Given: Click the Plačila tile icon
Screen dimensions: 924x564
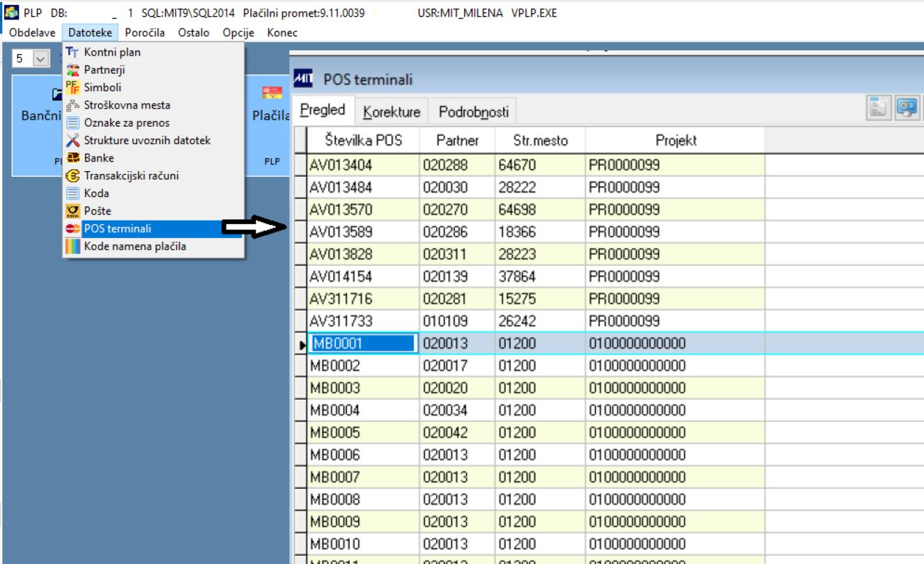Looking at the screenshot, I should pyautogui.click(x=271, y=94).
